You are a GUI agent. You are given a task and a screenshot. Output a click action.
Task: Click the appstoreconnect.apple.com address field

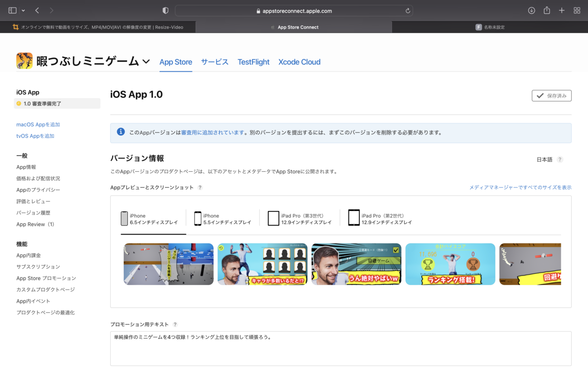[x=294, y=11]
